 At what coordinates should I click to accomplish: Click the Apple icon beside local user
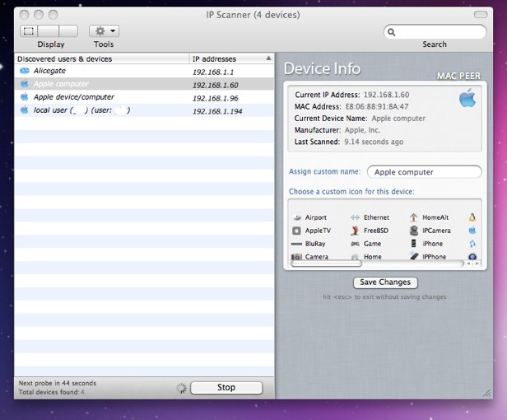click(x=25, y=110)
